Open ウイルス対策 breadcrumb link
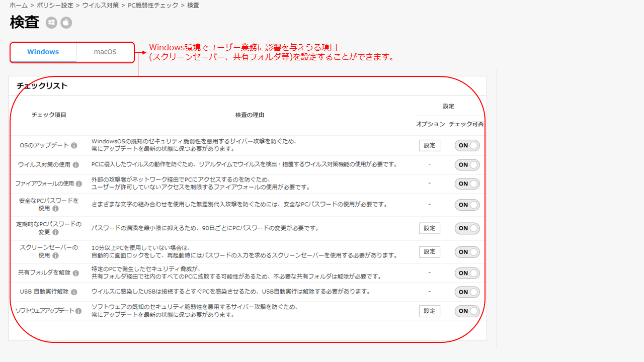 101,6
